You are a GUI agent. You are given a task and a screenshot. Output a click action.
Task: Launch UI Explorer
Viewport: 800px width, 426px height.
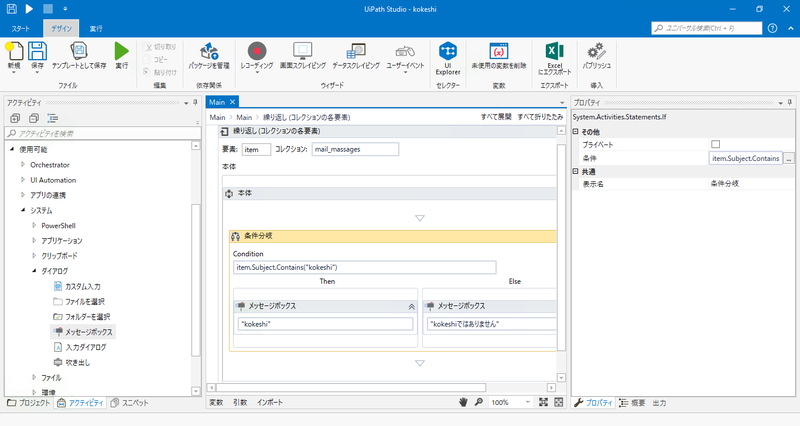[x=448, y=59]
